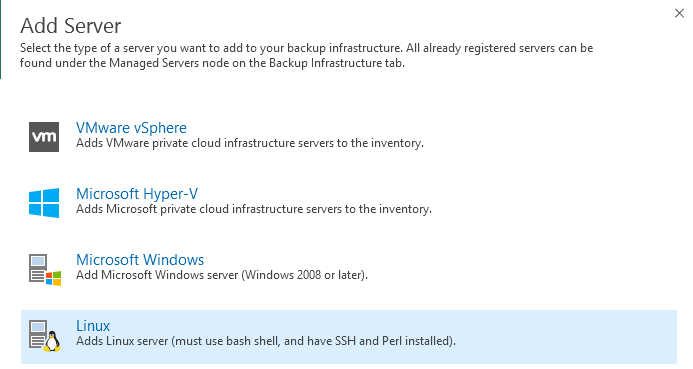Click empty area of highlighted Linux row

pos(566,337)
